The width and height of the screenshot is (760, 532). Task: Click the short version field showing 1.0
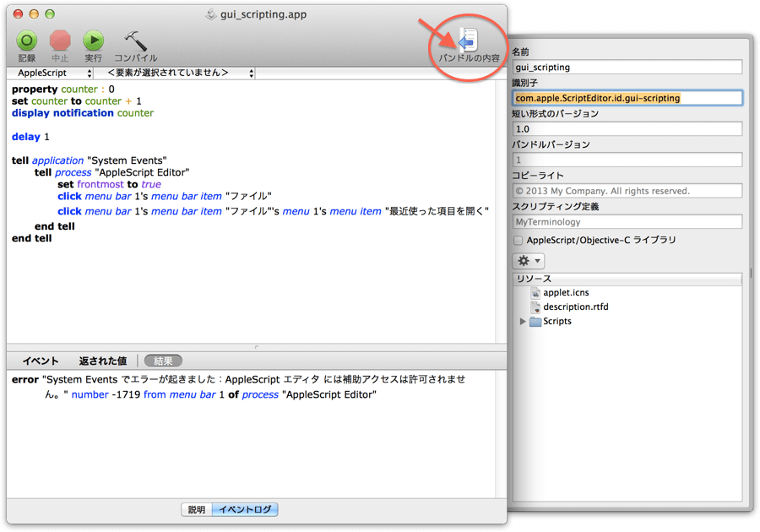627,129
